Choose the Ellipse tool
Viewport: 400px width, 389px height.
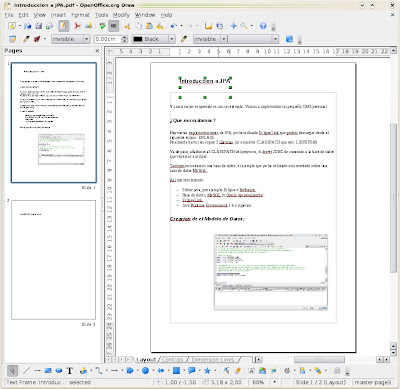tap(59, 370)
